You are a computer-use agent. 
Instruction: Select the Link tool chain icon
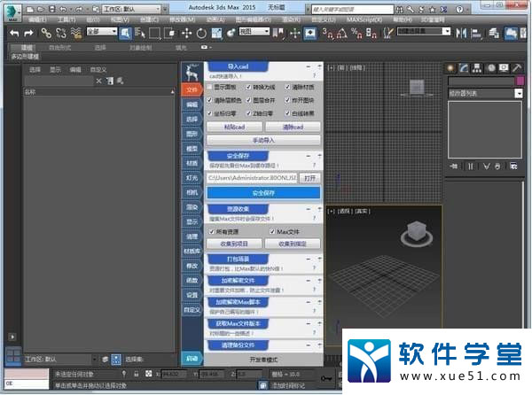[x=46, y=33]
